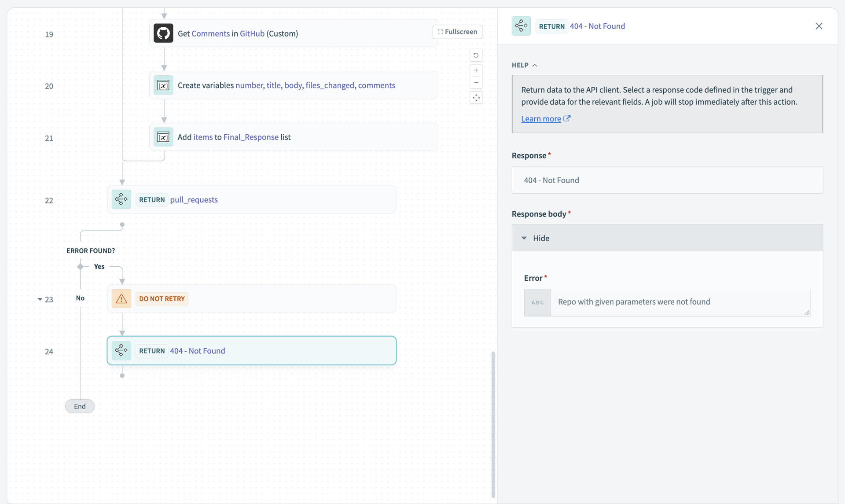Click the return icon on pull_requests step
This screenshot has height=504, width=845.
(121, 199)
